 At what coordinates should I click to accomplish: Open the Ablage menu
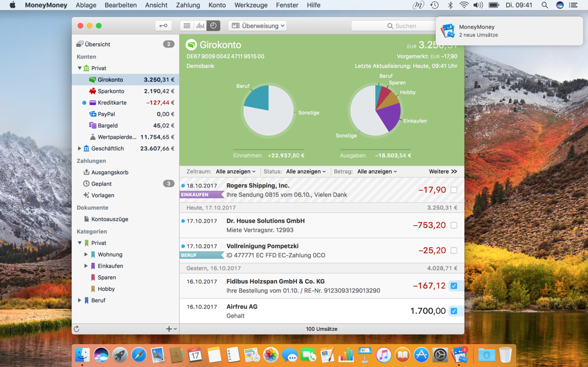(86, 5)
